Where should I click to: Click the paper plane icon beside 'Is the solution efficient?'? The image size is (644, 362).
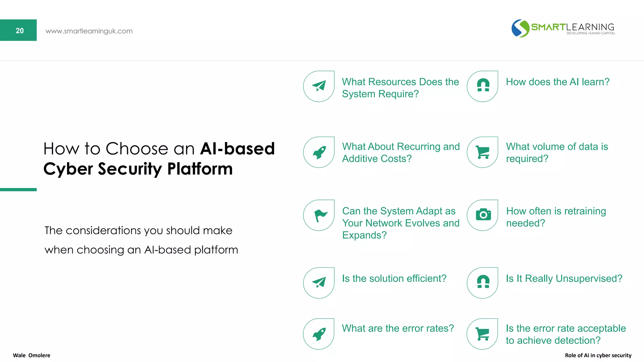(x=319, y=282)
